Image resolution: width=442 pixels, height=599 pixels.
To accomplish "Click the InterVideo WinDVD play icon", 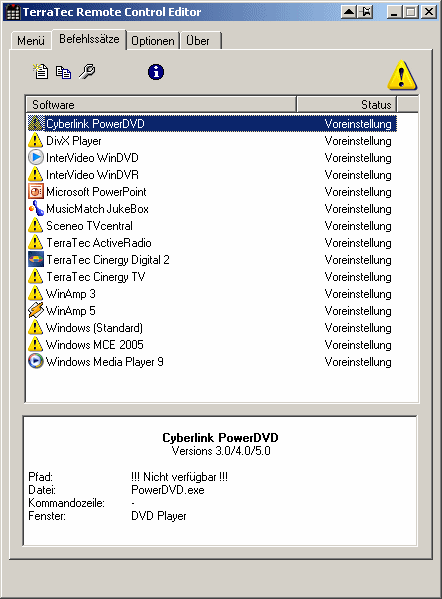I will (36, 157).
